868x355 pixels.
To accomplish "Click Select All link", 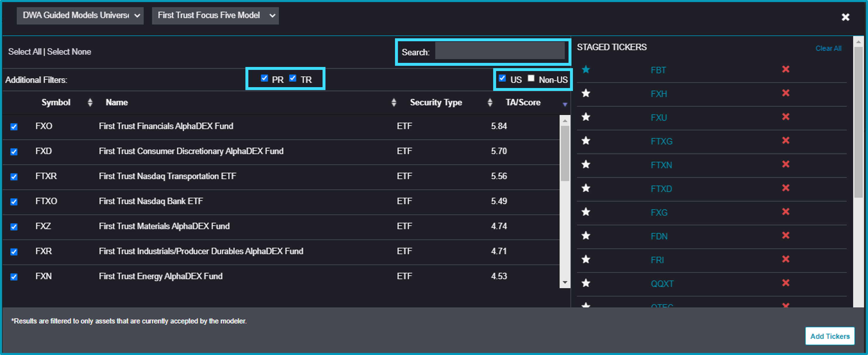I will click(x=25, y=51).
